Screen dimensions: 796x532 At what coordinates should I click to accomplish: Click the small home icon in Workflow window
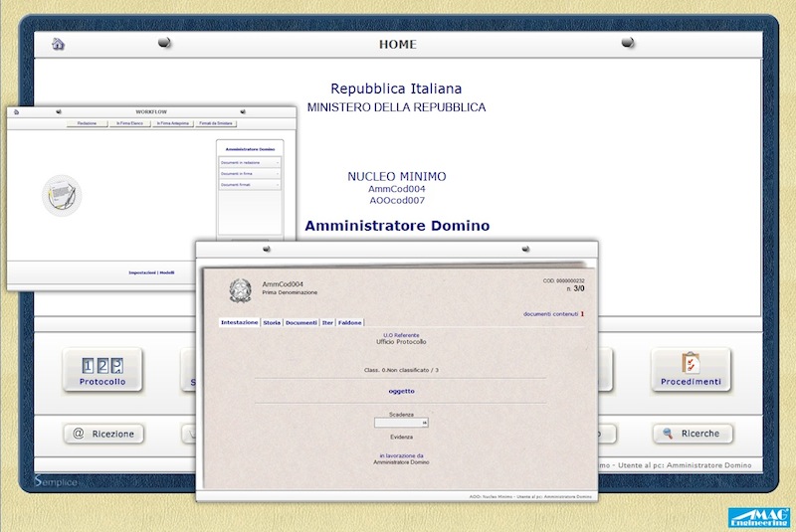[x=16, y=112]
